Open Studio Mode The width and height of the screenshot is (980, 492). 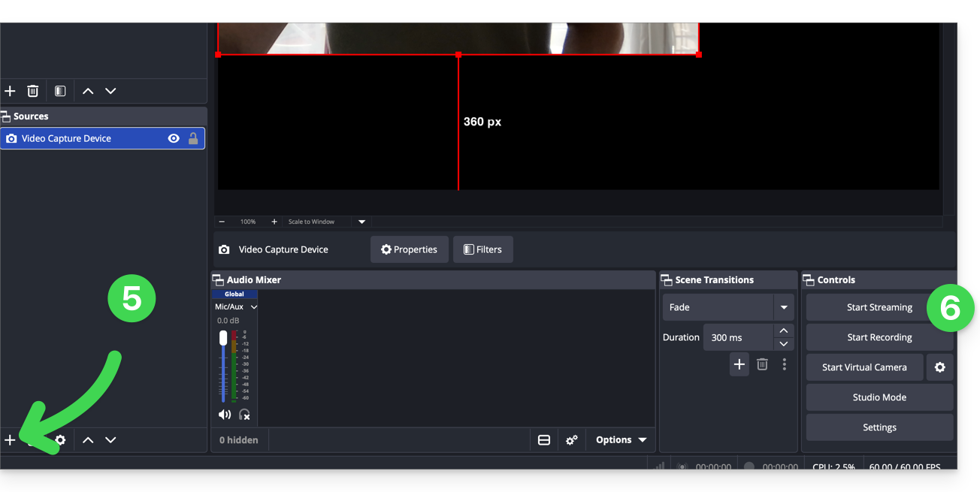click(879, 397)
